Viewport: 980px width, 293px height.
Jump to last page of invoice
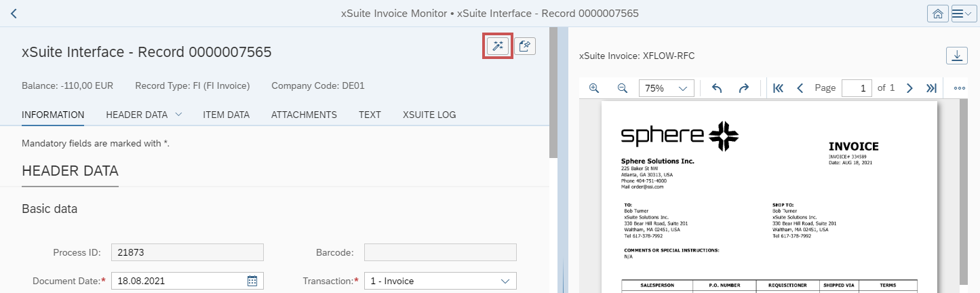coord(931,88)
